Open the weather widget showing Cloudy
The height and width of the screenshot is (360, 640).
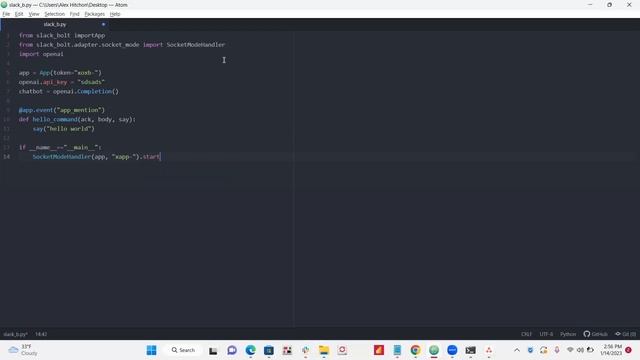[23, 350]
